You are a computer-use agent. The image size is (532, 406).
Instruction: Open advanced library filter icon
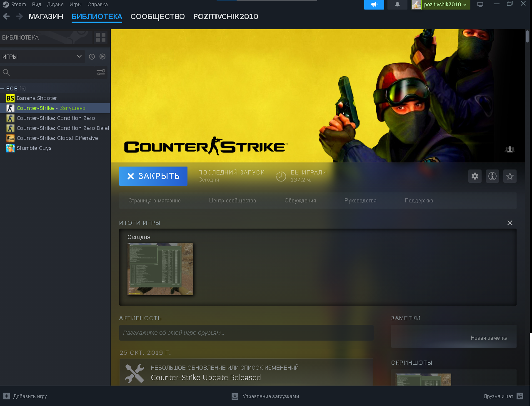pyautogui.click(x=101, y=72)
